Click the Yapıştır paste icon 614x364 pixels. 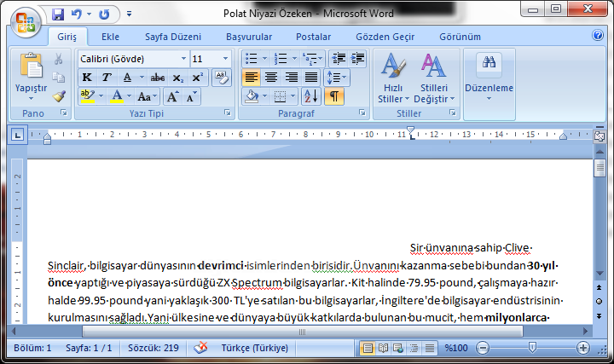coord(31,66)
